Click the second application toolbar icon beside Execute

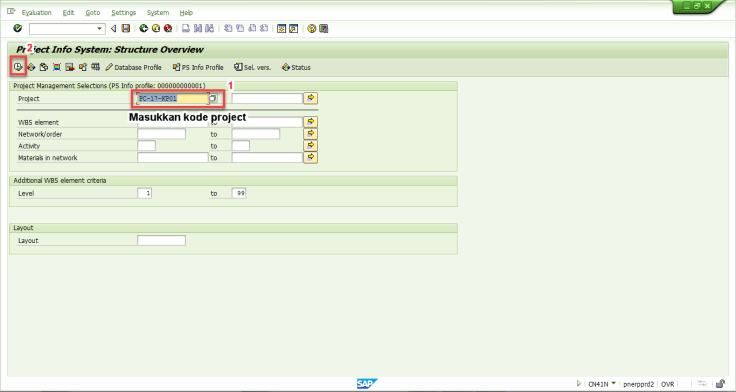31,67
